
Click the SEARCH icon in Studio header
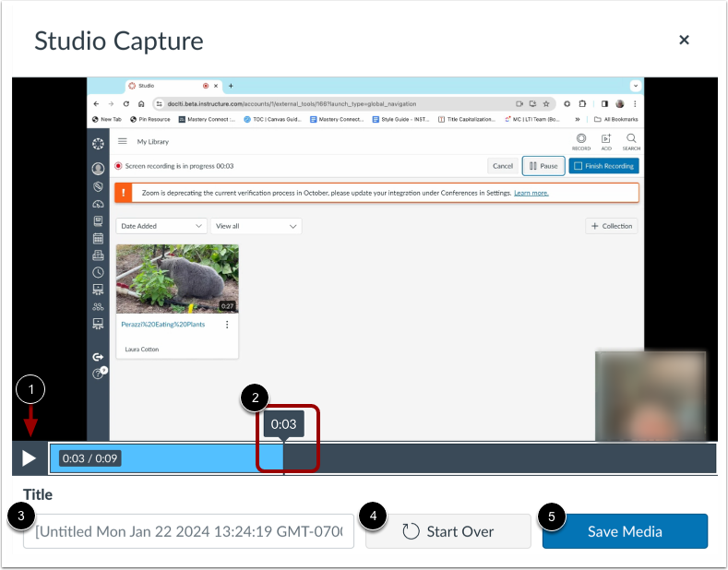(631, 141)
